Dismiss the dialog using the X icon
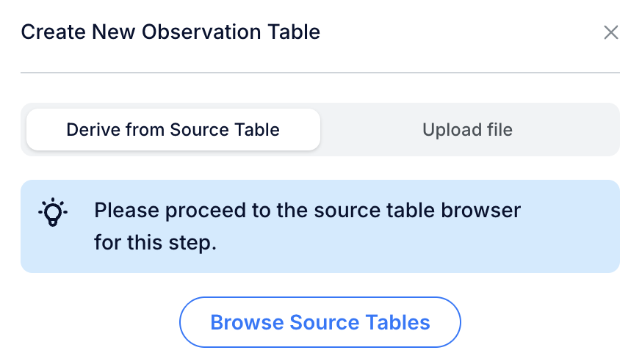 [x=610, y=32]
